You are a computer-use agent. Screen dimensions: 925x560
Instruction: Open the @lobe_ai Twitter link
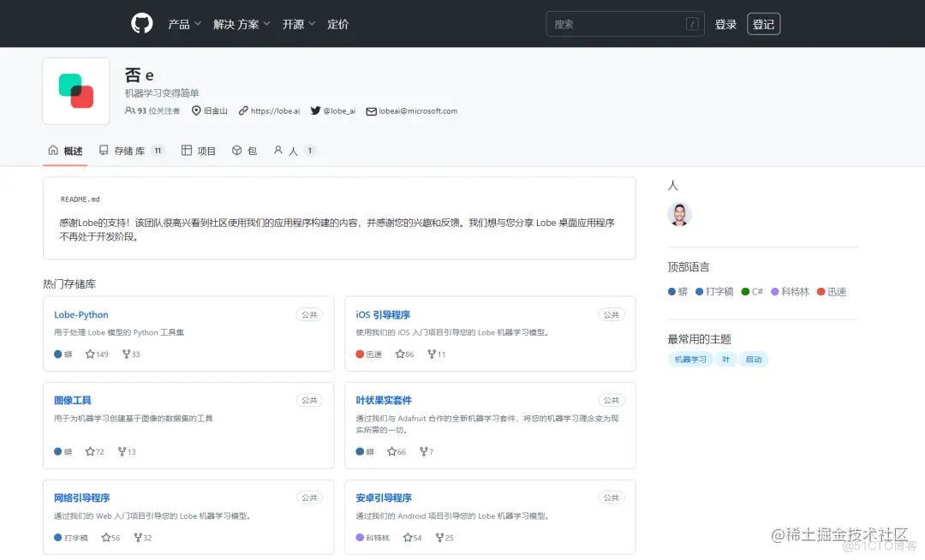point(339,110)
